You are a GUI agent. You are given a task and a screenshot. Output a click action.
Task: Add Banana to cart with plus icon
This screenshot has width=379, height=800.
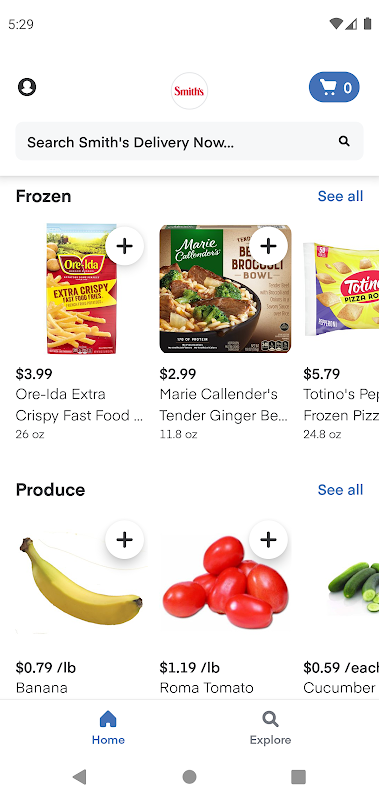pos(124,539)
